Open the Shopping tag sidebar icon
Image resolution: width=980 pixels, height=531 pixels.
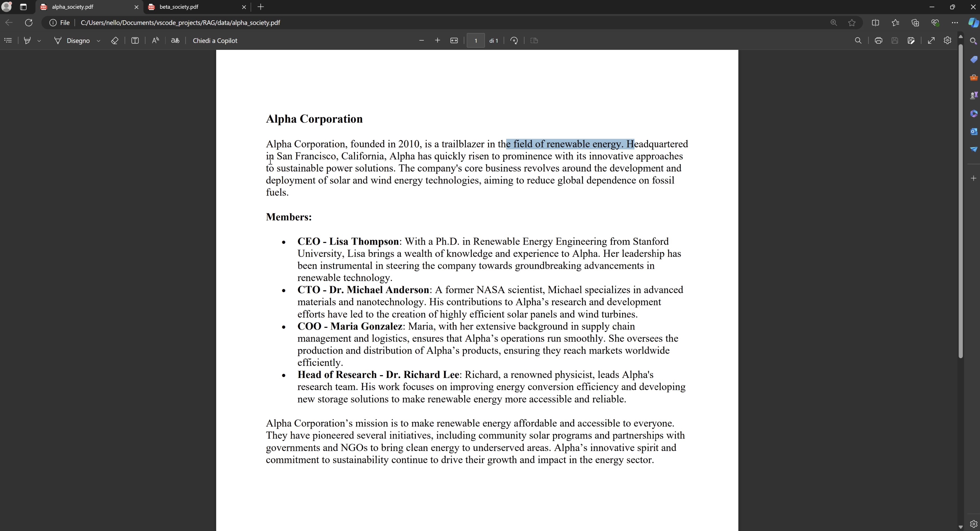tap(974, 59)
